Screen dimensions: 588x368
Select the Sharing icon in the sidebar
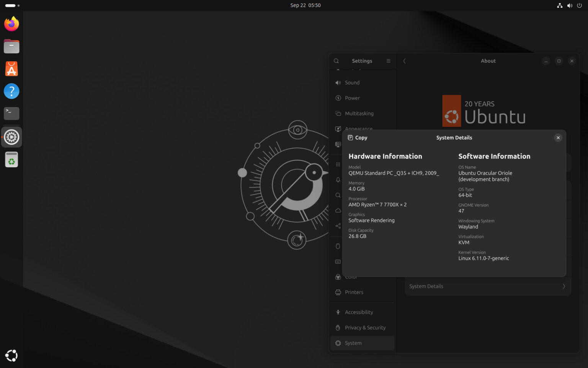338,226
